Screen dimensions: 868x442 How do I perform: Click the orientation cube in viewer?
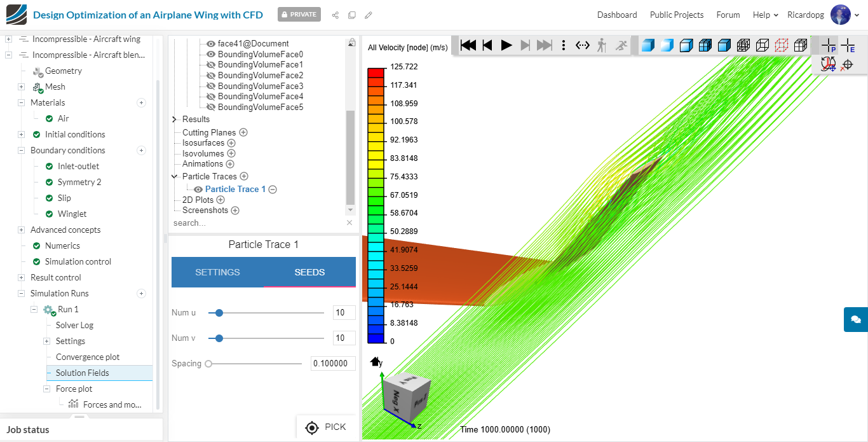tap(407, 397)
